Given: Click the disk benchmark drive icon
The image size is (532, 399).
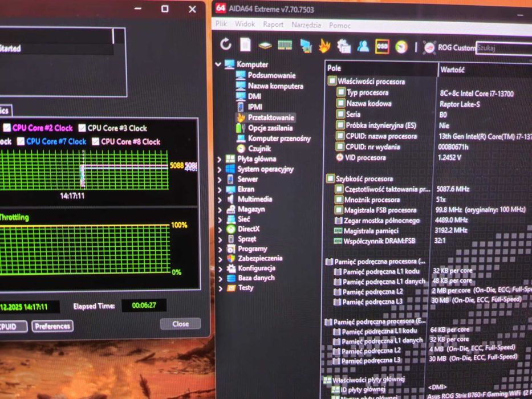Looking at the screenshot, I should [x=265, y=46].
